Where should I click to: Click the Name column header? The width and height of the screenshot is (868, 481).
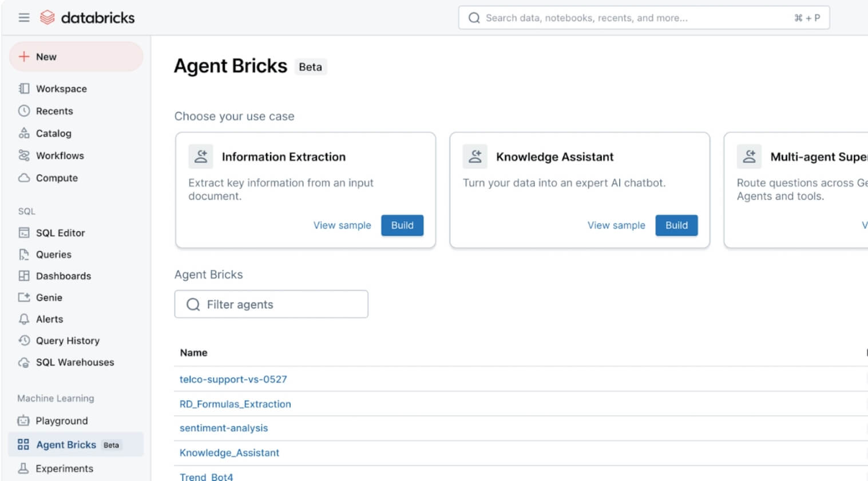click(193, 353)
